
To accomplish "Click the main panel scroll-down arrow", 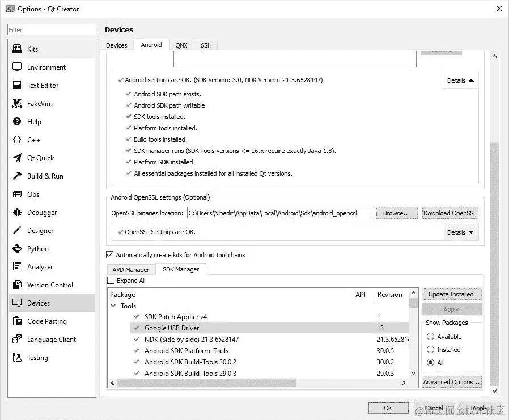I will (x=494, y=391).
